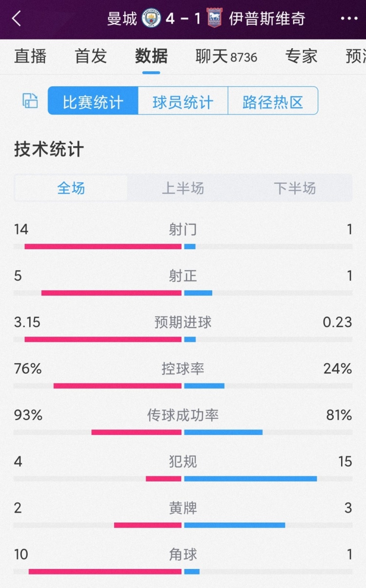The image size is (366, 588).
Task: Show 下半场 second-half statistics
Action: (x=295, y=188)
